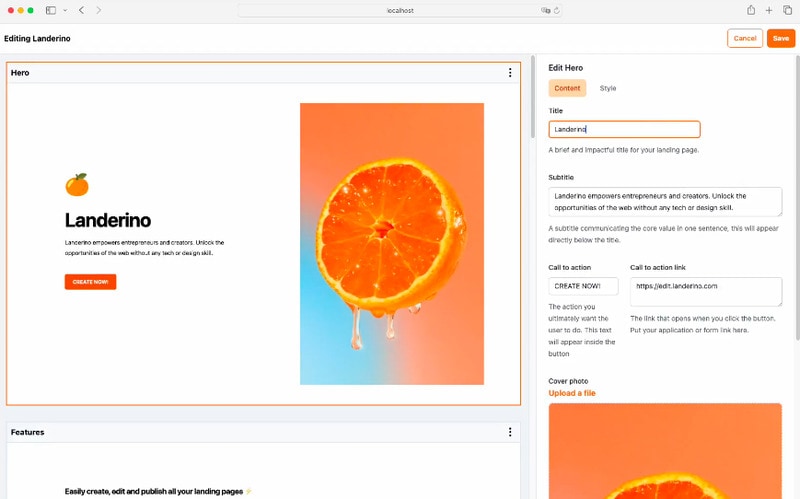The width and height of the screenshot is (800, 499).
Task: Expand the sidebar dropdown chevron
Action: 65,10
